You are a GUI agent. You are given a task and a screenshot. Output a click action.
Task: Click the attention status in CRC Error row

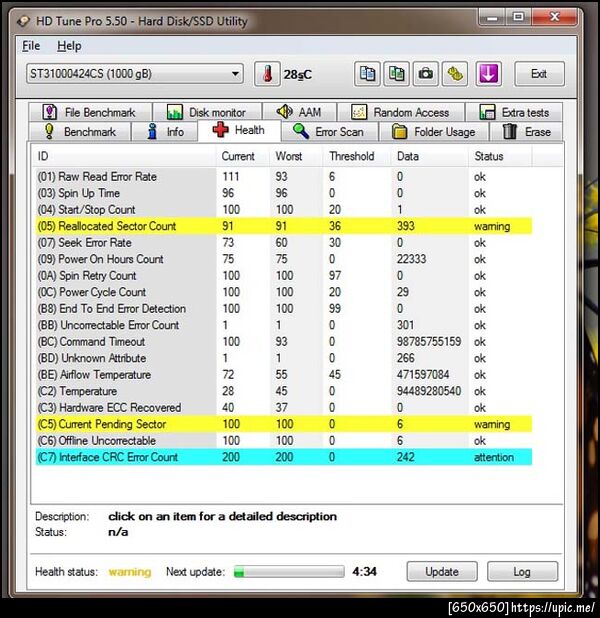click(494, 457)
